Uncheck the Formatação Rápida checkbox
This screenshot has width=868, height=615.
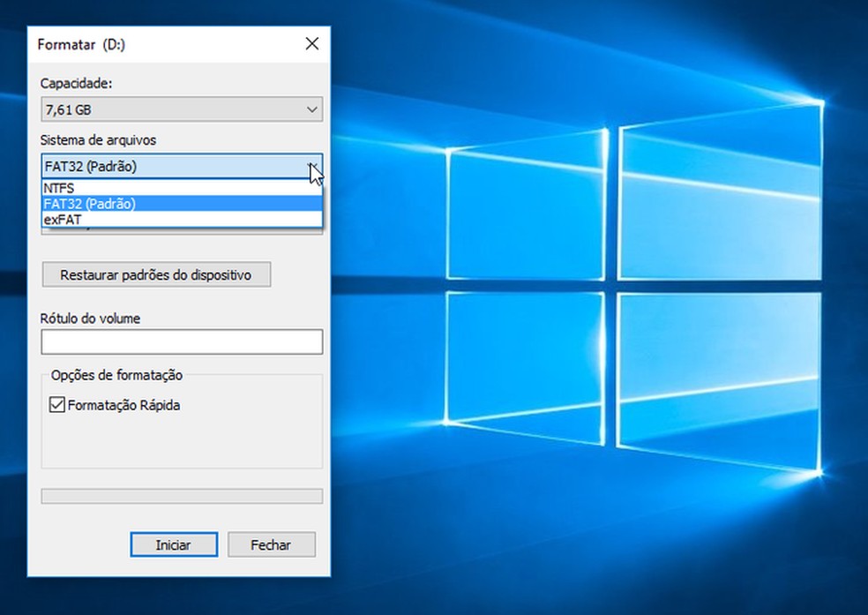point(57,406)
